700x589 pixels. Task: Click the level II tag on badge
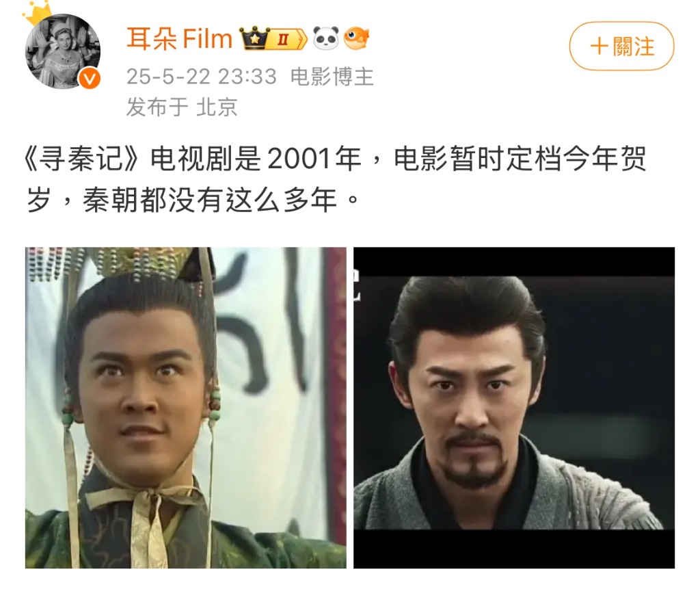tap(282, 40)
